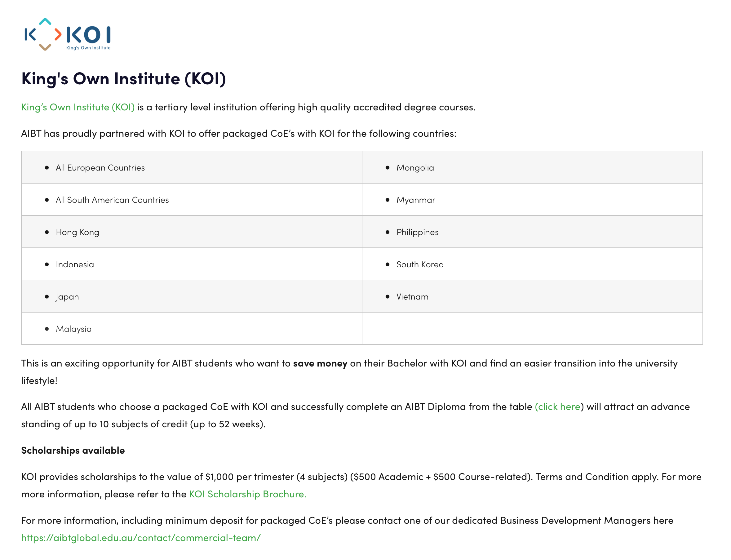Visit the aibtglobal commercial-team contact URL
Image resolution: width=731 pixels, height=560 pixels.
[x=141, y=538]
